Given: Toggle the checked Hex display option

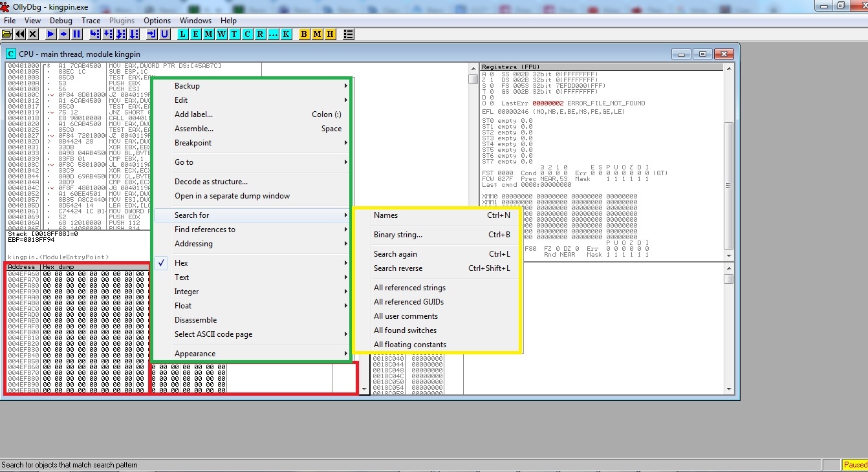Looking at the screenshot, I should (252, 263).
